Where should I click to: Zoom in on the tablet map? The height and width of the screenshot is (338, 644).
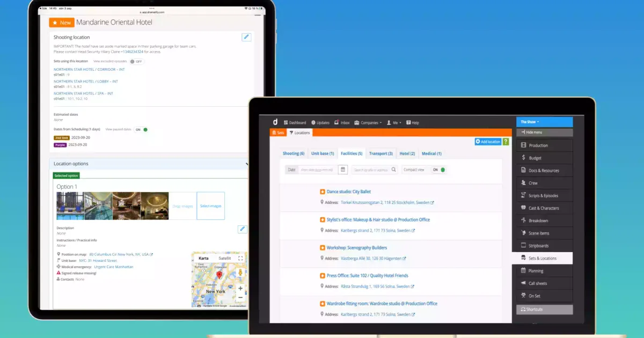(240, 288)
